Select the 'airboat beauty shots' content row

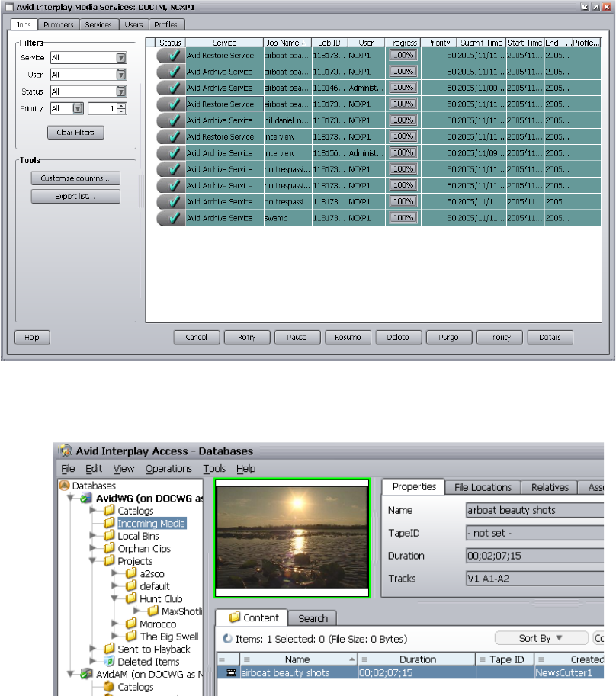[x=410, y=672]
